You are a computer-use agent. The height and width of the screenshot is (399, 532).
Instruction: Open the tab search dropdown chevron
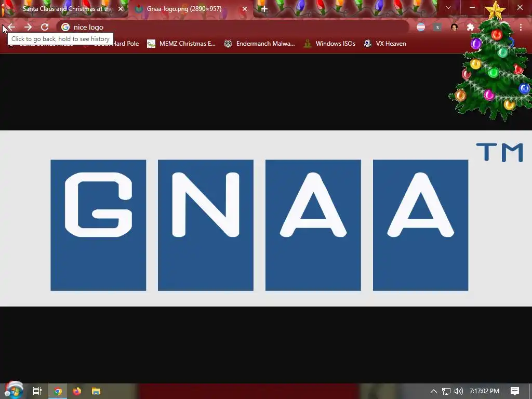(448, 7)
